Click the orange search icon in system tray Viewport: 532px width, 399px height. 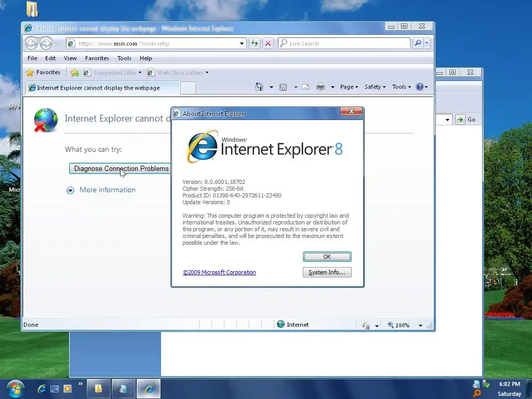click(x=477, y=394)
